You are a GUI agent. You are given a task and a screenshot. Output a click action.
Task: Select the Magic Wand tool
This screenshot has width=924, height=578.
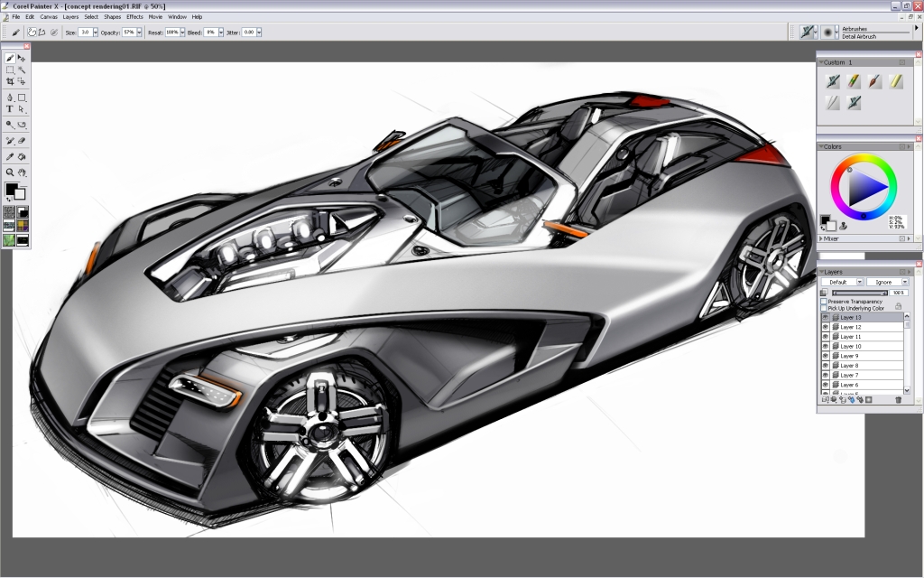(21, 71)
